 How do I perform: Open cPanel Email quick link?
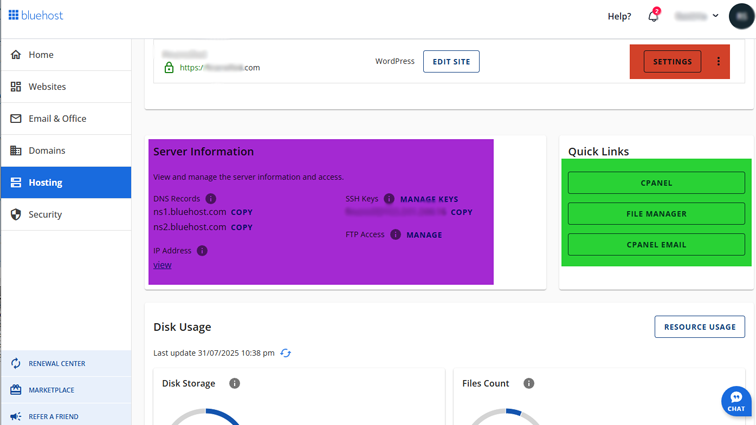click(x=656, y=245)
